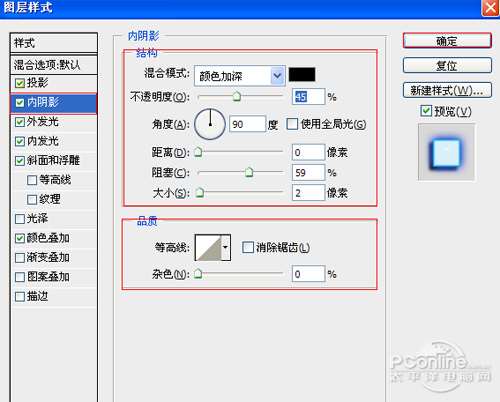The height and width of the screenshot is (402, 500).
Task: Click the 阻塞 slider handle
Action: click(x=249, y=172)
